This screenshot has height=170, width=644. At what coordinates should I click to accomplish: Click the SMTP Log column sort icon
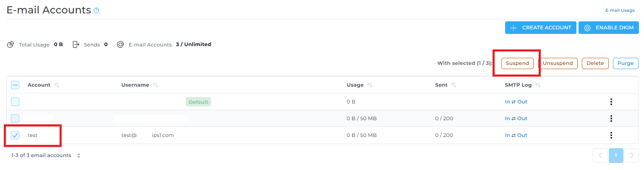538,85
